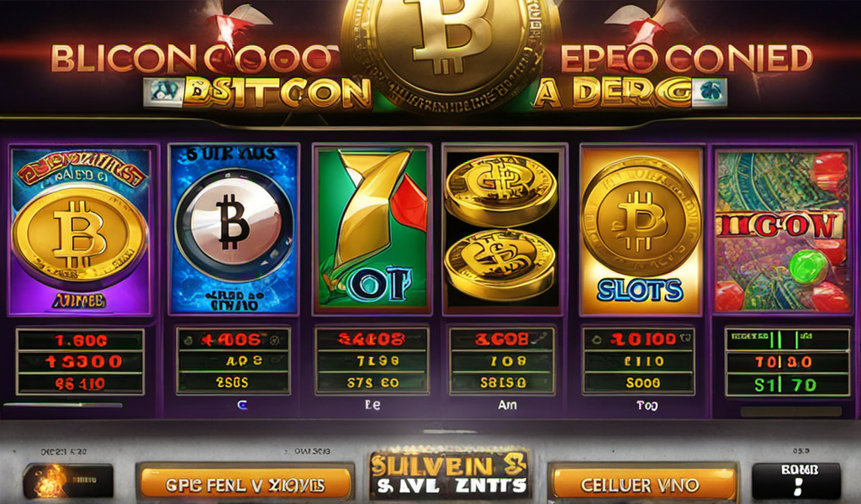Select the stacked gold coins tile
Viewport: 861px width, 504px height.
click(x=504, y=228)
